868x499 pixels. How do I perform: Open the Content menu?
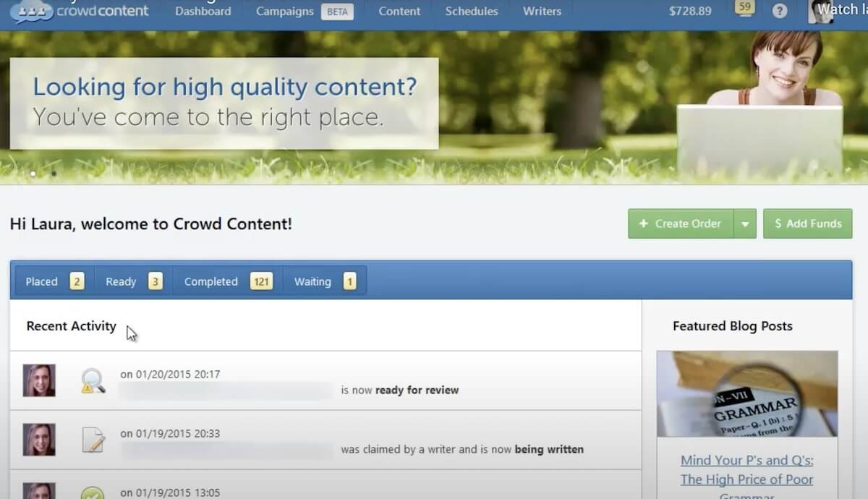click(399, 12)
